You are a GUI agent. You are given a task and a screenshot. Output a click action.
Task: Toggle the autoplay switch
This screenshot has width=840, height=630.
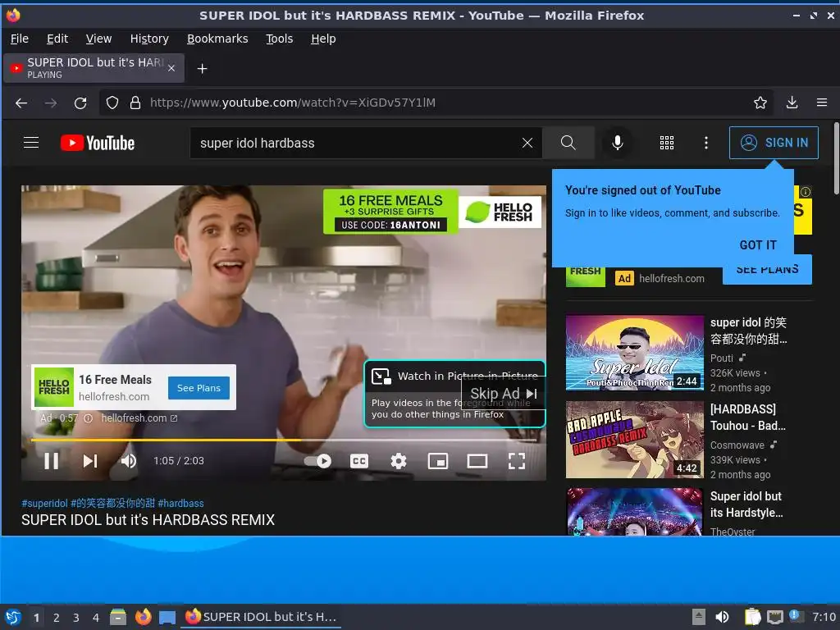[318, 461]
